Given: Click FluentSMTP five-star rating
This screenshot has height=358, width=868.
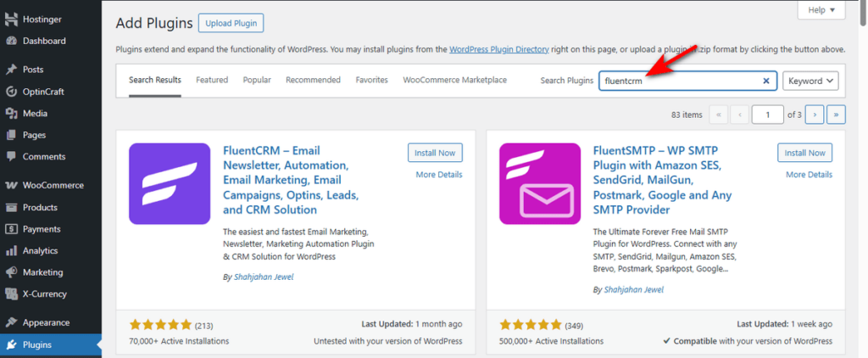Looking at the screenshot, I should (531, 325).
